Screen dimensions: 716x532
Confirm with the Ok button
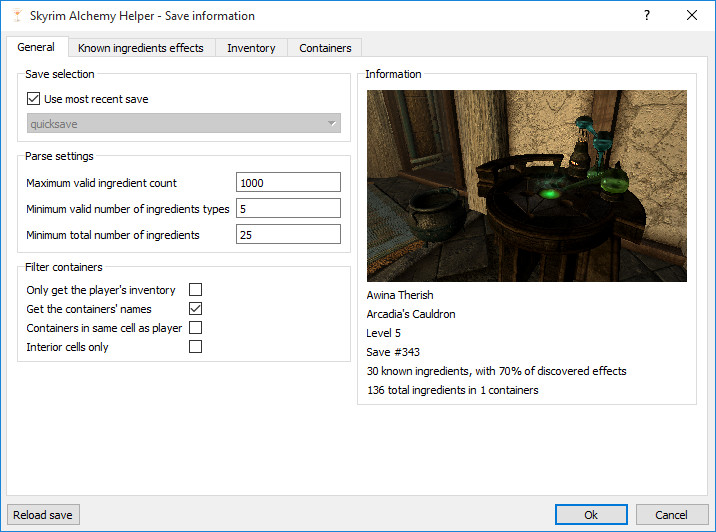[x=591, y=515]
